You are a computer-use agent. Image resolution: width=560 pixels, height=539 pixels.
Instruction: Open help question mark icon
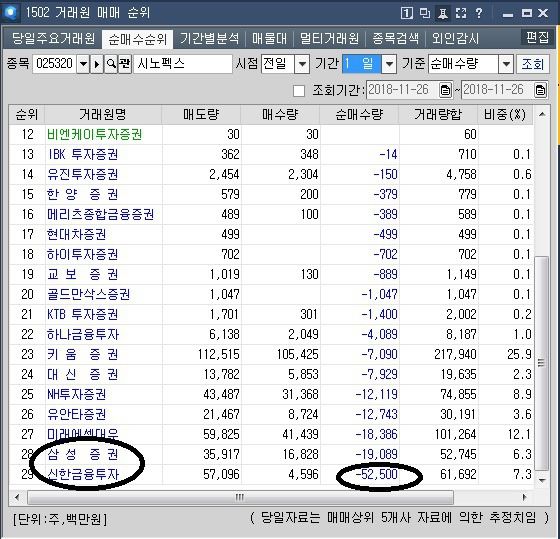[479, 13]
